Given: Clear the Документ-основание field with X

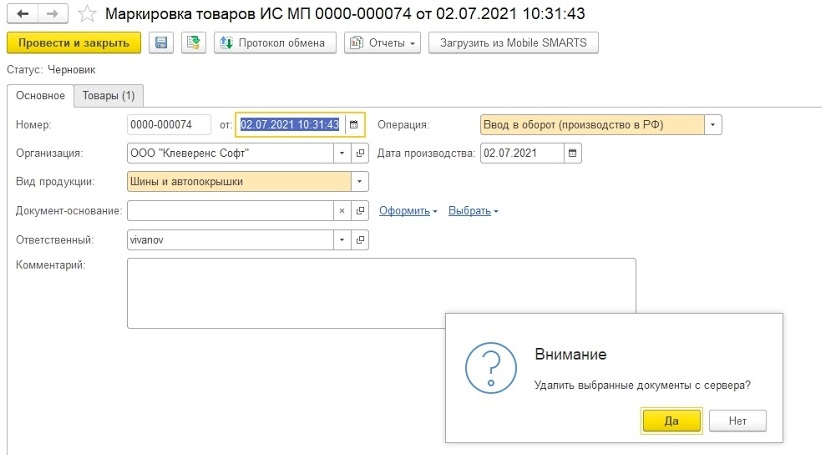Looking at the screenshot, I should coord(342,211).
